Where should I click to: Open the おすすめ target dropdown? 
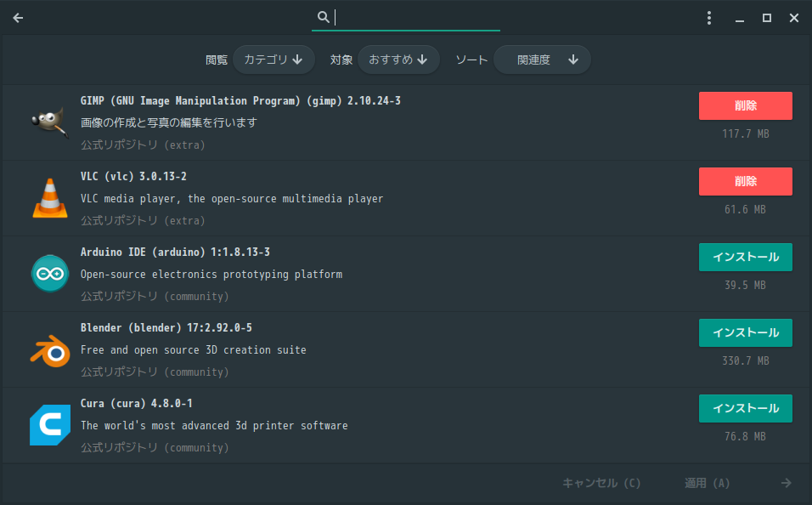coord(398,60)
